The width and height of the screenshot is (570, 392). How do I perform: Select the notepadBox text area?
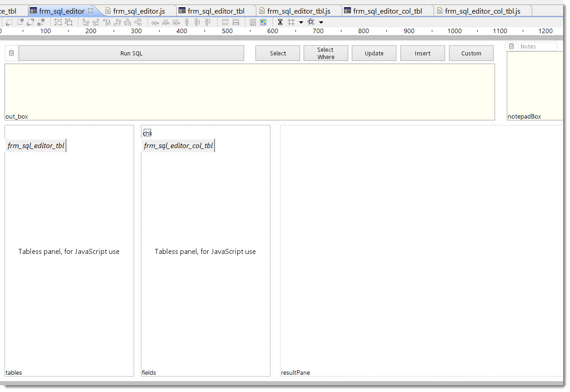pyautogui.click(x=535, y=86)
